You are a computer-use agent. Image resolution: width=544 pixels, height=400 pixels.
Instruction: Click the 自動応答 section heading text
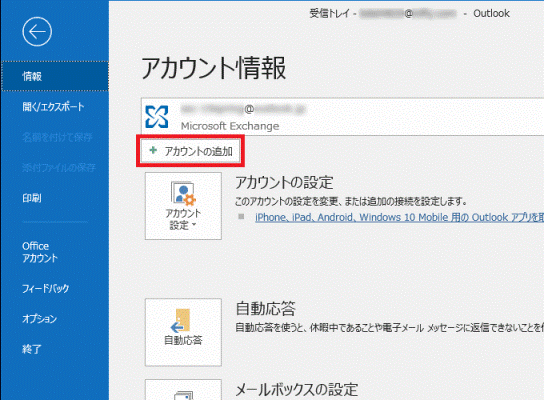pyautogui.click(x=266, y=308)
